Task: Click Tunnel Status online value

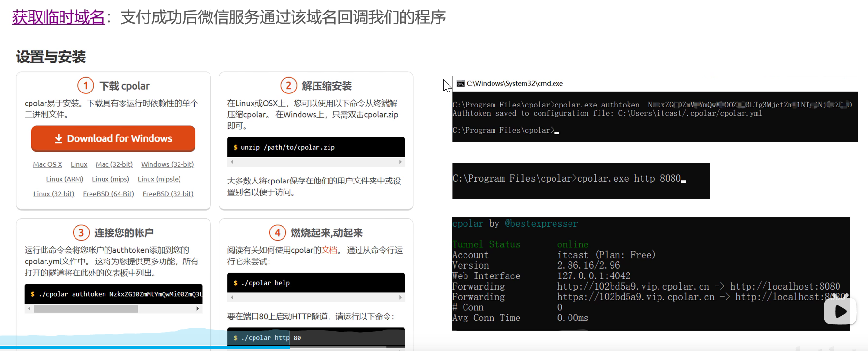Action: (573, 244)
